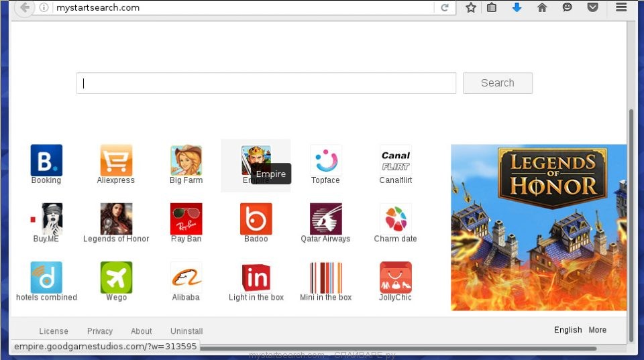Open the Qatar Airways icon

[325, 219]
